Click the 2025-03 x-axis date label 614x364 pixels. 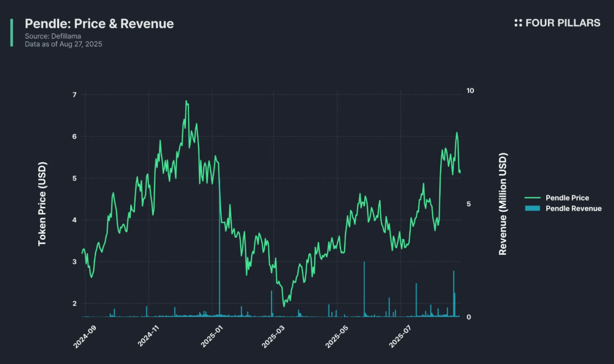click(x=274, y=337)
